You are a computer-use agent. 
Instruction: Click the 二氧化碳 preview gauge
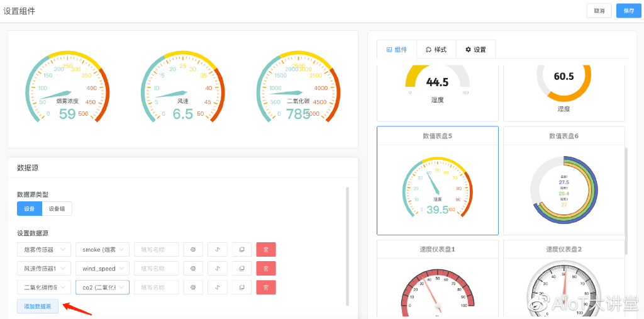tap(299, 87)
